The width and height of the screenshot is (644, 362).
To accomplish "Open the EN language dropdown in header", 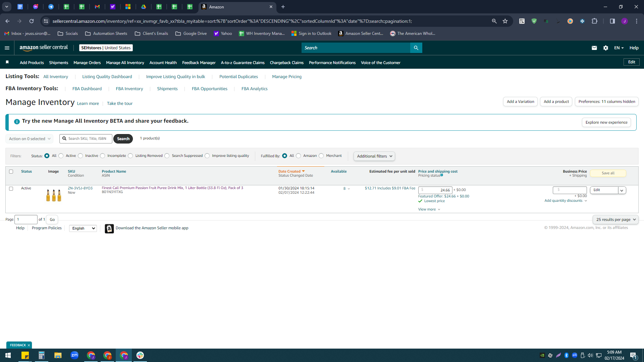I will pos(619,48).
